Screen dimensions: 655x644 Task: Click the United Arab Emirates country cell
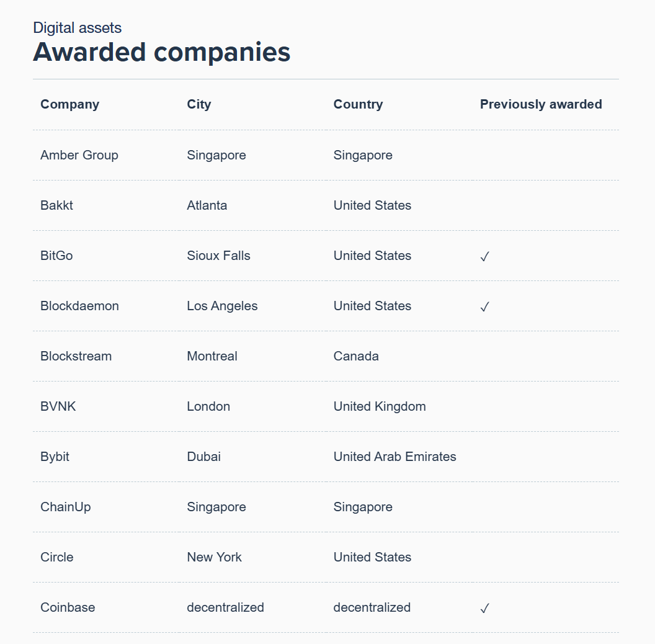tap(394, 457)
